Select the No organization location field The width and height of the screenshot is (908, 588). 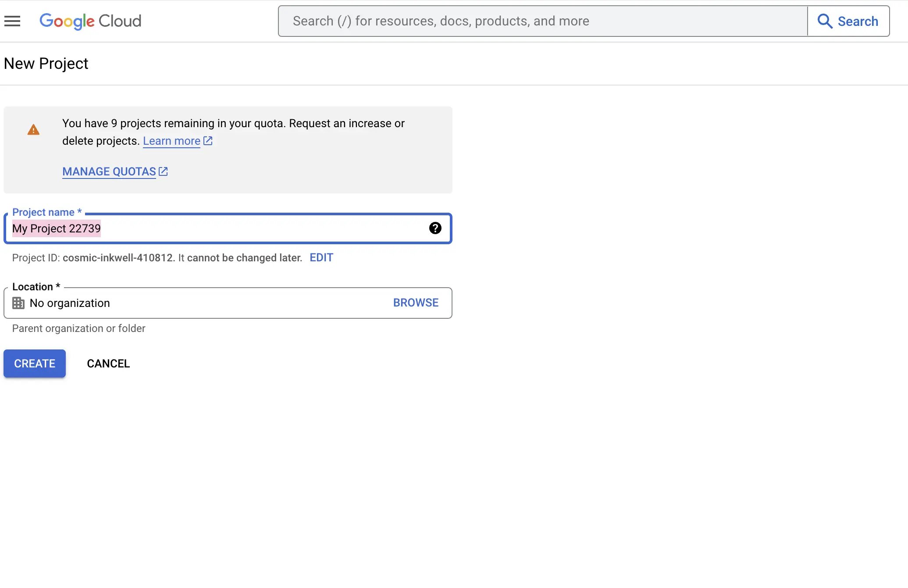coord(175,303)
